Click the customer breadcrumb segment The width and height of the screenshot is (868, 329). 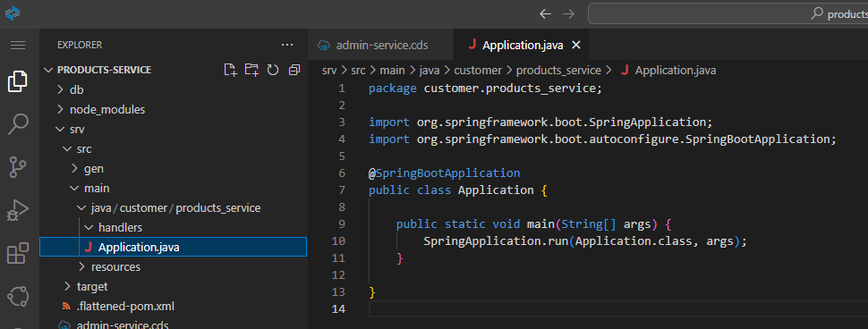[x=477, y=71]
